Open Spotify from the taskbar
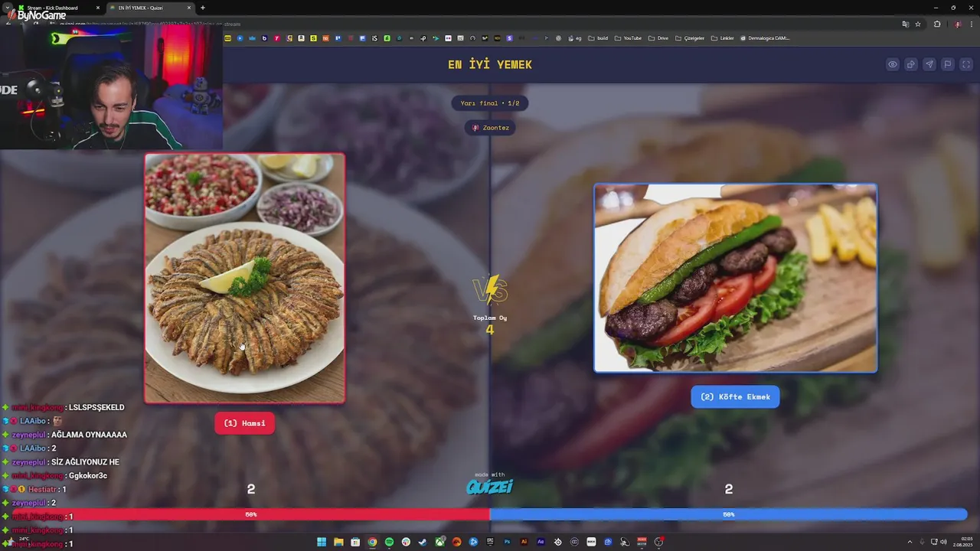Image resolution: width=980 pixels, height=551 pixels. [x=389, y=542]
